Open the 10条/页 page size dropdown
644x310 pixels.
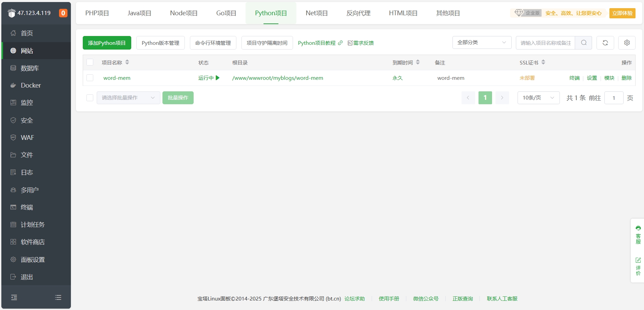[x=538, y=98]
